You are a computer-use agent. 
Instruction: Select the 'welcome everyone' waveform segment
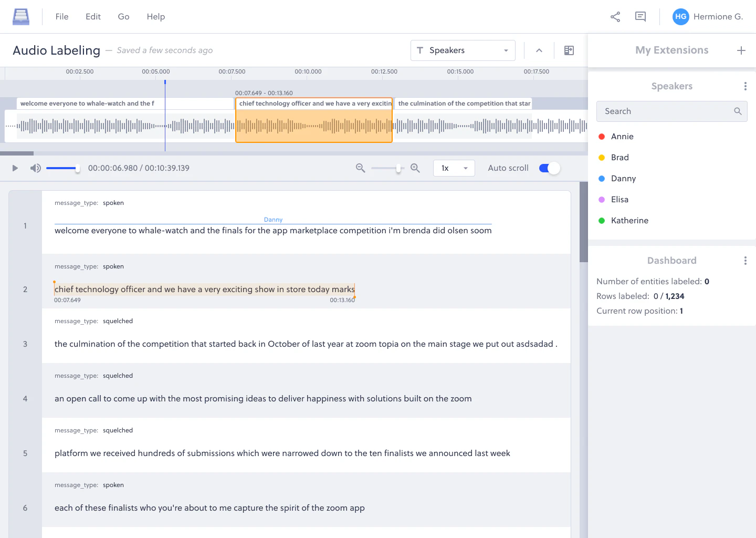[125, 104]
